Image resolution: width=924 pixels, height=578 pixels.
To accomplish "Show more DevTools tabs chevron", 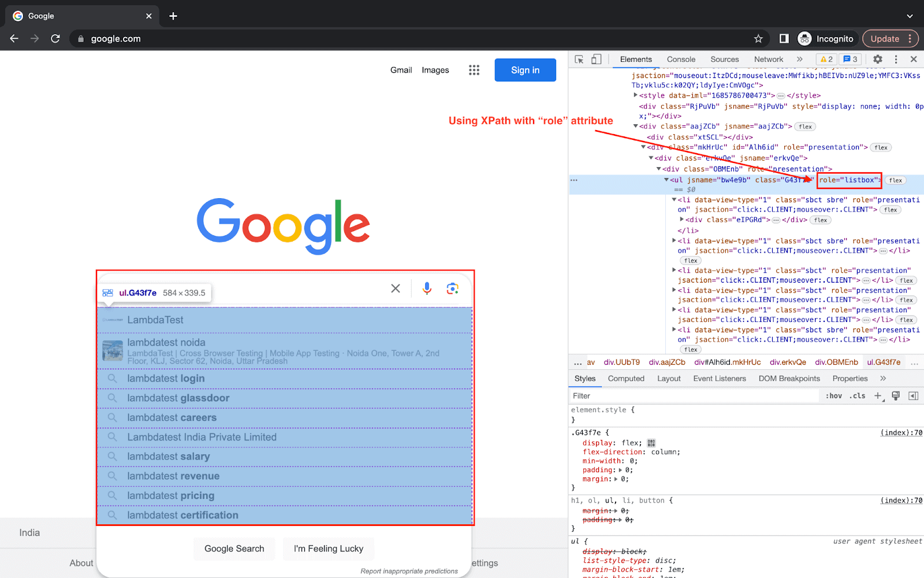I will click(x=799, y=60).
